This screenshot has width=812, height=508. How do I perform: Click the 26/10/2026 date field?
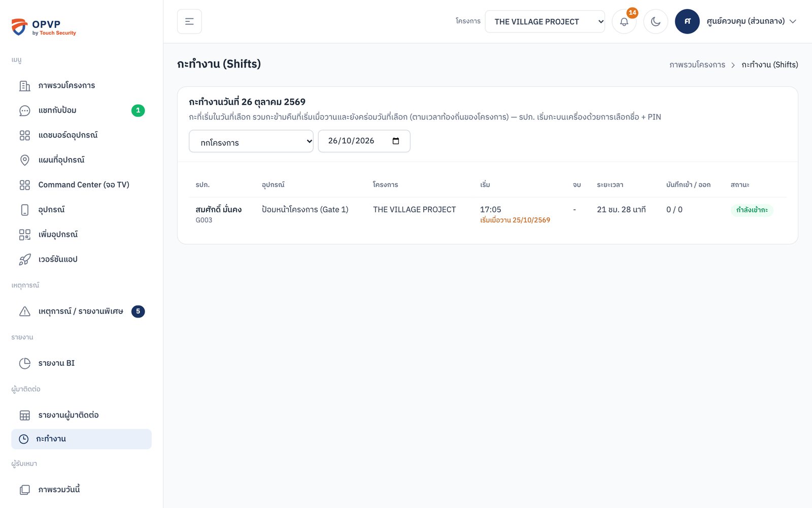coord(364,141)
